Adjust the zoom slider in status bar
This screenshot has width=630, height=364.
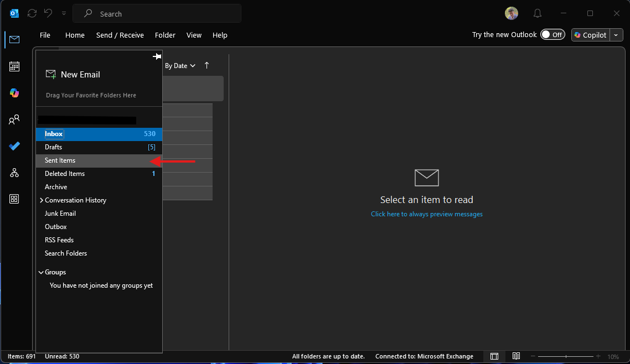(565, 356)
